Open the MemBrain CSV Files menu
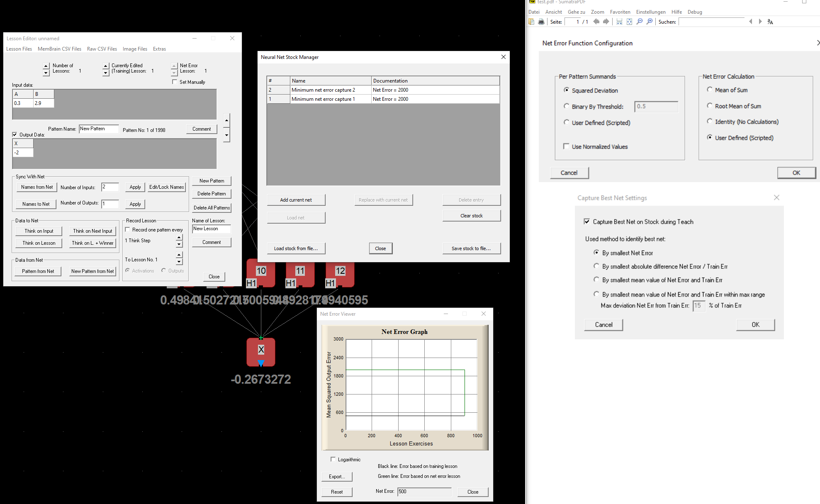 pyautogui.click(x=59, y=49)
